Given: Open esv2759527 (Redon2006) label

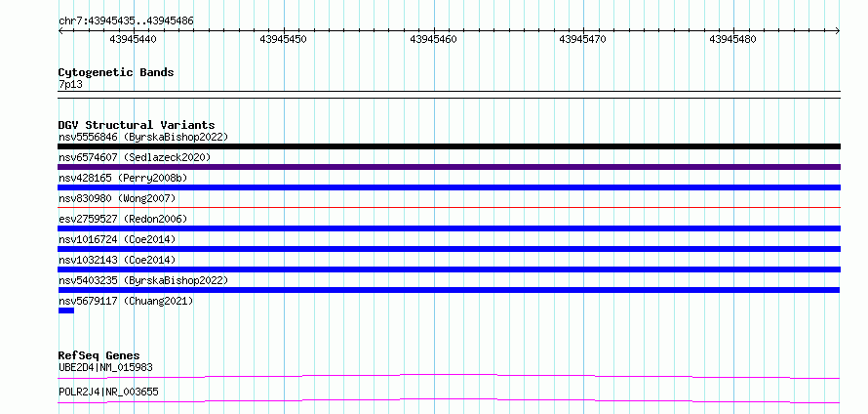Looking at the screenshot, I should (123, 219).
